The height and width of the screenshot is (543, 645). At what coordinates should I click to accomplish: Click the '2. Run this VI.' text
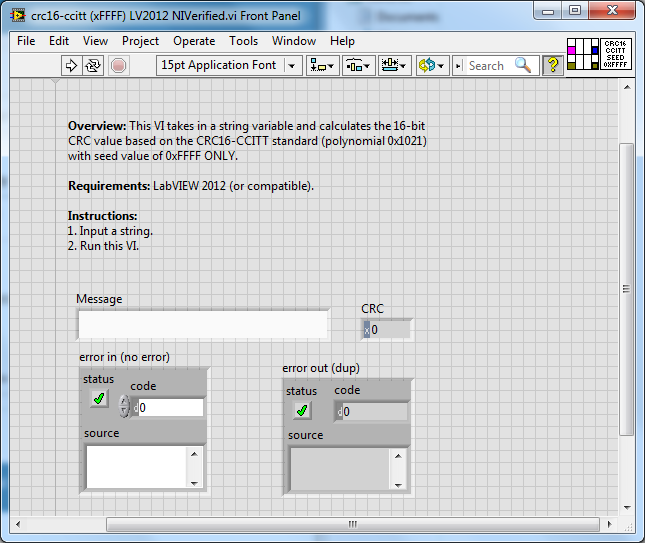103,246
